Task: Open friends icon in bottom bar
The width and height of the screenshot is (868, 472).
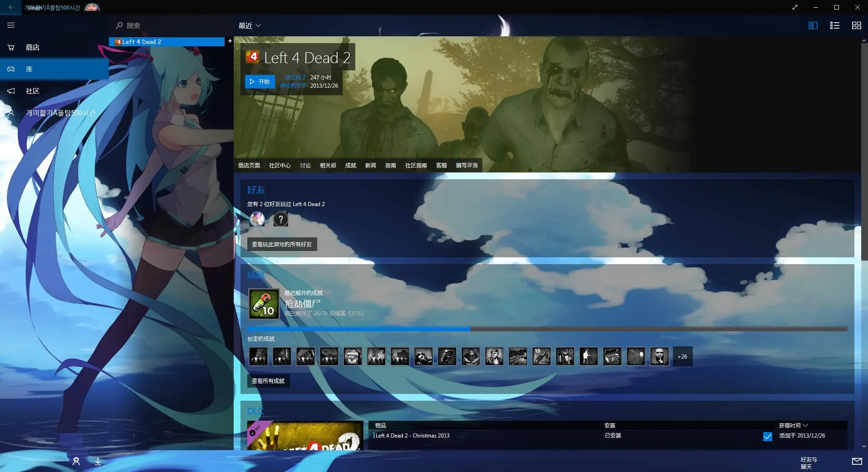Action: tap(76, 461)
